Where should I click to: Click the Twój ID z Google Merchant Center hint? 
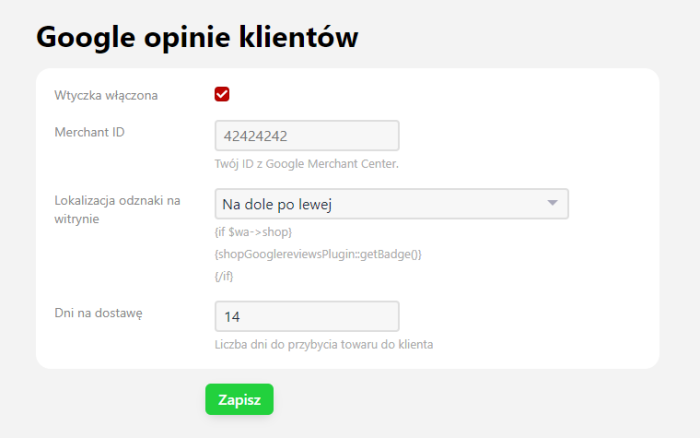307,164
